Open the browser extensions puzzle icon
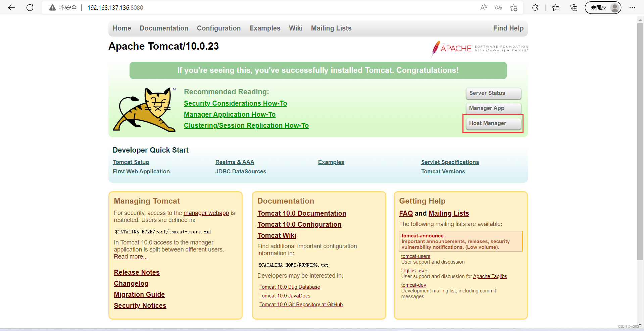644x331 pixels. pyautogui.click(x=535, y=7)
